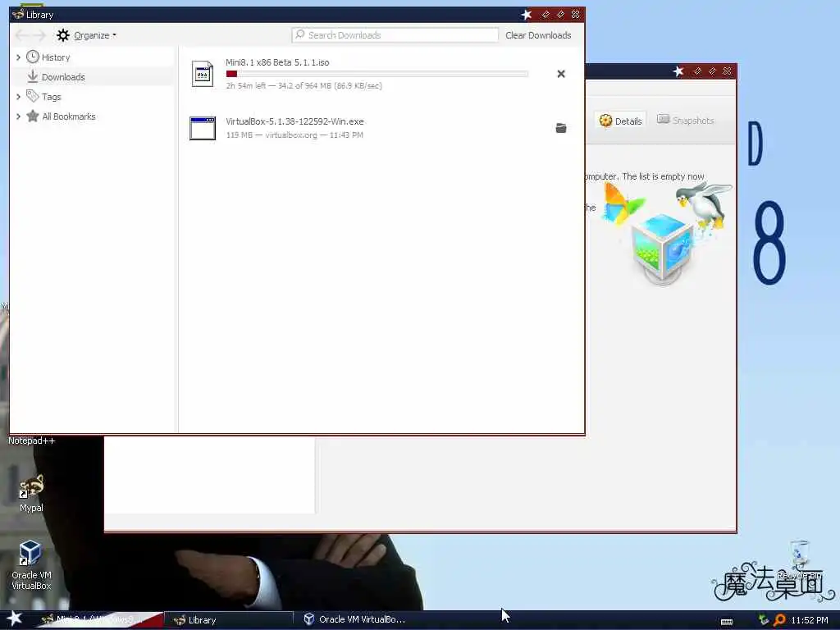Go back with the back arrow
Viewport: 840px width, 630px height.
point(22,35)
